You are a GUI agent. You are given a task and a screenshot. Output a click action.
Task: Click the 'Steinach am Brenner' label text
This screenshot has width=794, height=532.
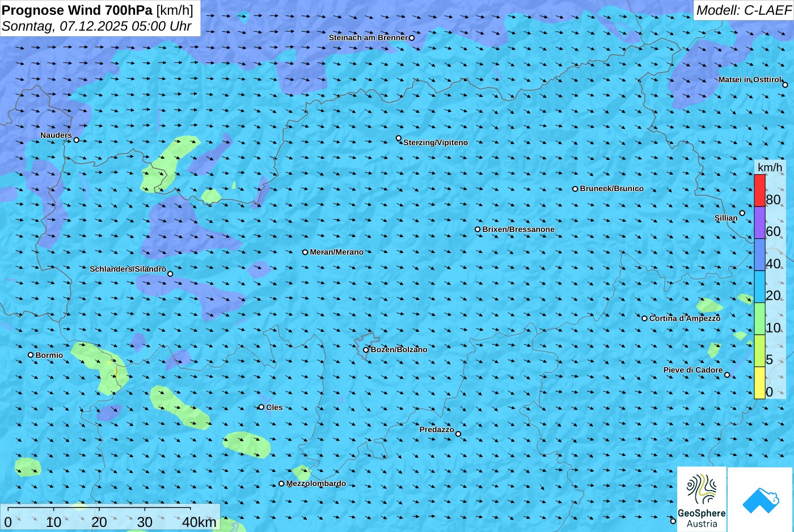point(368,37)
